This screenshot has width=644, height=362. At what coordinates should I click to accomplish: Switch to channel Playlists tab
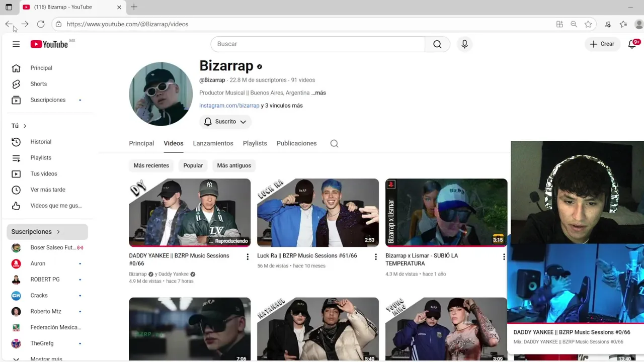(255, 143)
